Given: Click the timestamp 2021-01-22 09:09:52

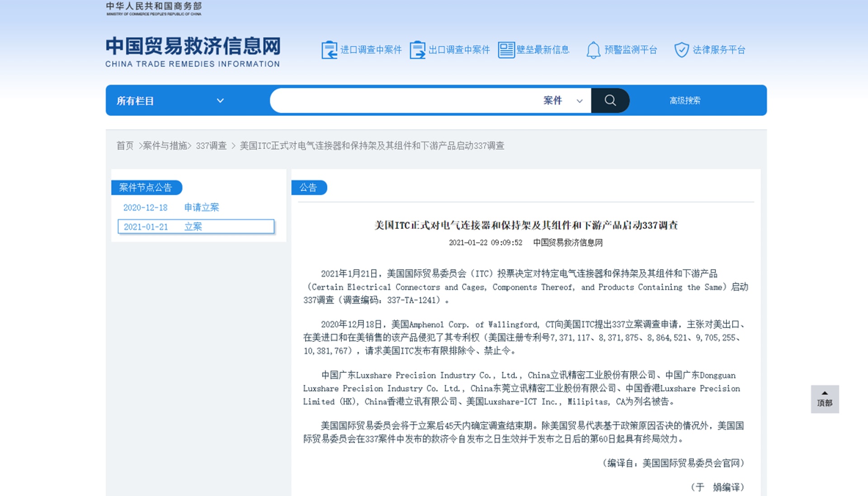Looking at the screenshot, I should pos(486,243).
